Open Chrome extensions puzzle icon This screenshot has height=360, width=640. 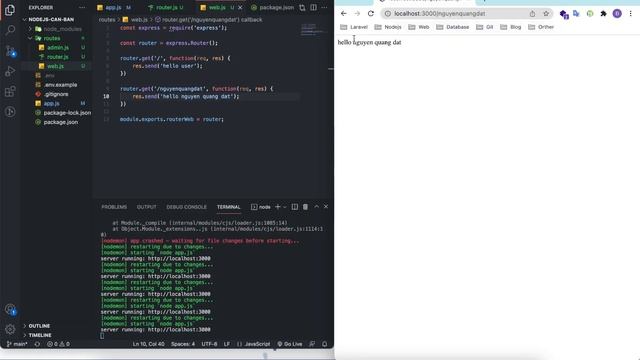click(x=603, y=13)
